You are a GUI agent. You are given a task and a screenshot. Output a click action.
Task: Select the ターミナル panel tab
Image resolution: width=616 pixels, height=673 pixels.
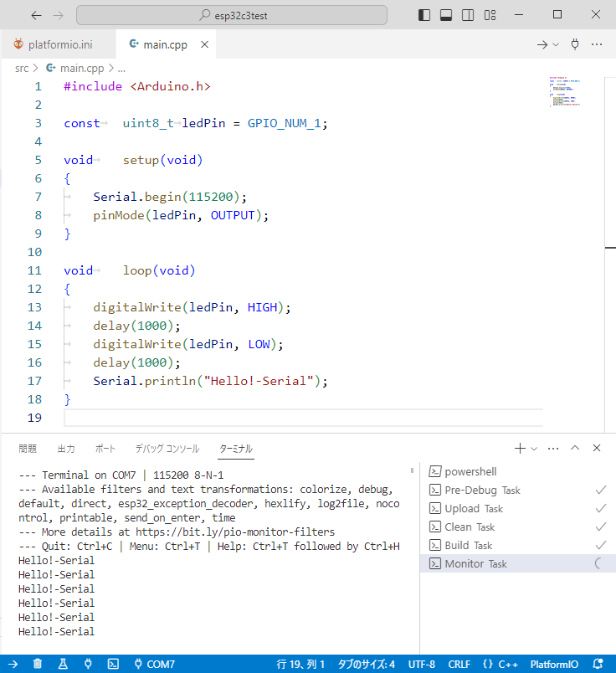(x=236, y=449)
